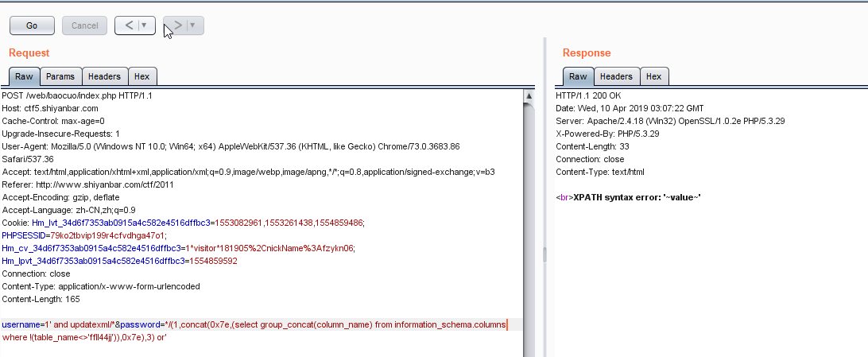The width and height of the screenshot is (868, 357).
Task: Go back to previous request with left arrow
Action: 129,25
